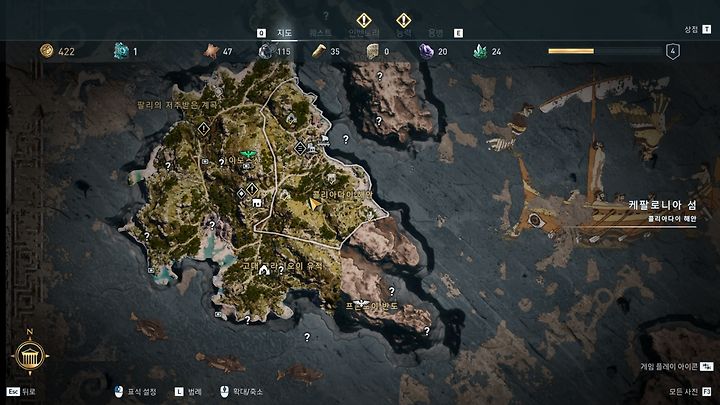The width and height of the screenshot is (720, 405).
Task: Toggle the 게임 플레이 아이콘 option
Action: [x=676, y=366]
